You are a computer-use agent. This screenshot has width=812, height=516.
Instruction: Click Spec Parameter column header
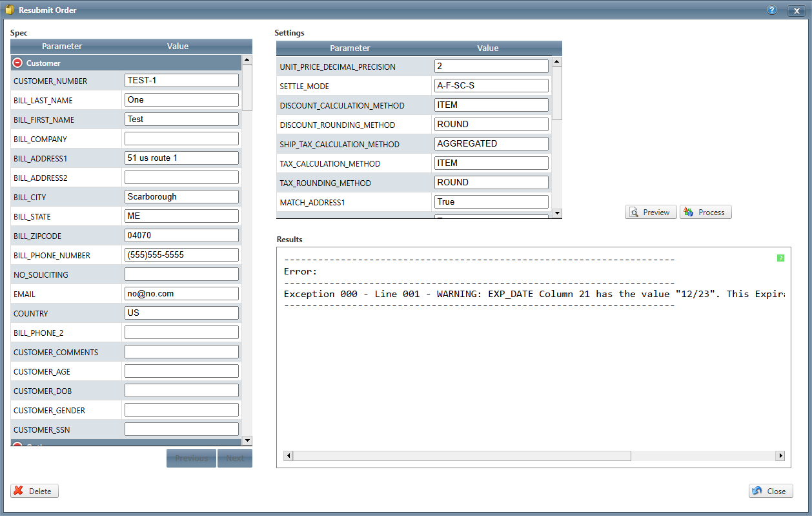[63, 46]
